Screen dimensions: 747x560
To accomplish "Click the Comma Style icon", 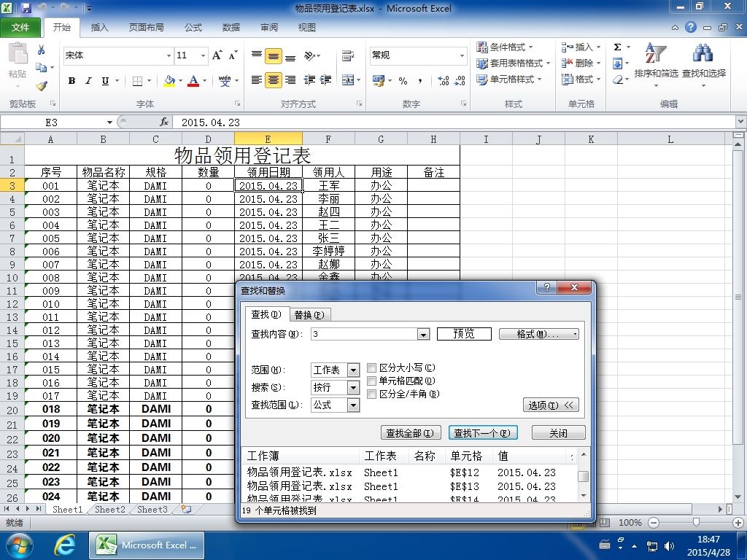I will pos(419,80).
